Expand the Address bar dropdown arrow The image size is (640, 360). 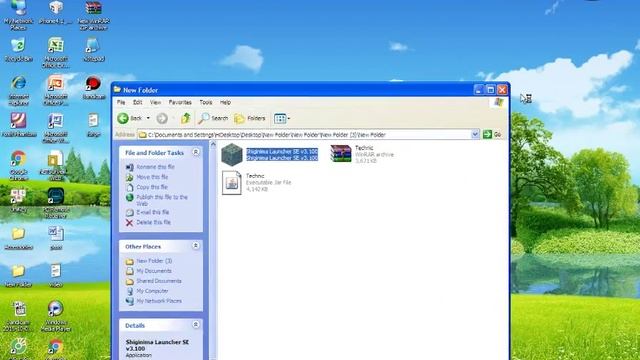pyautogui.click(x=475, y=134)
